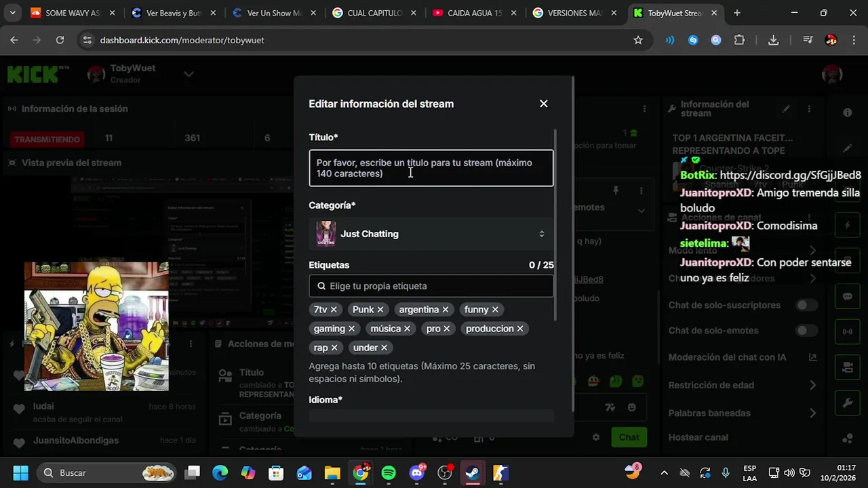The image size is (868, 488).
Task: Expand the TobyWuet creator dropdown chevron
Action: (189, 74)
